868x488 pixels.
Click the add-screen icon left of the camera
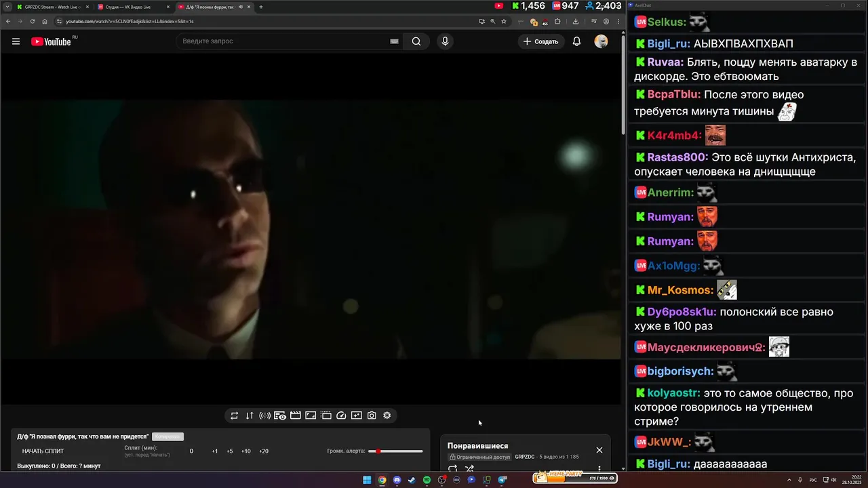(x=357, y=415)
